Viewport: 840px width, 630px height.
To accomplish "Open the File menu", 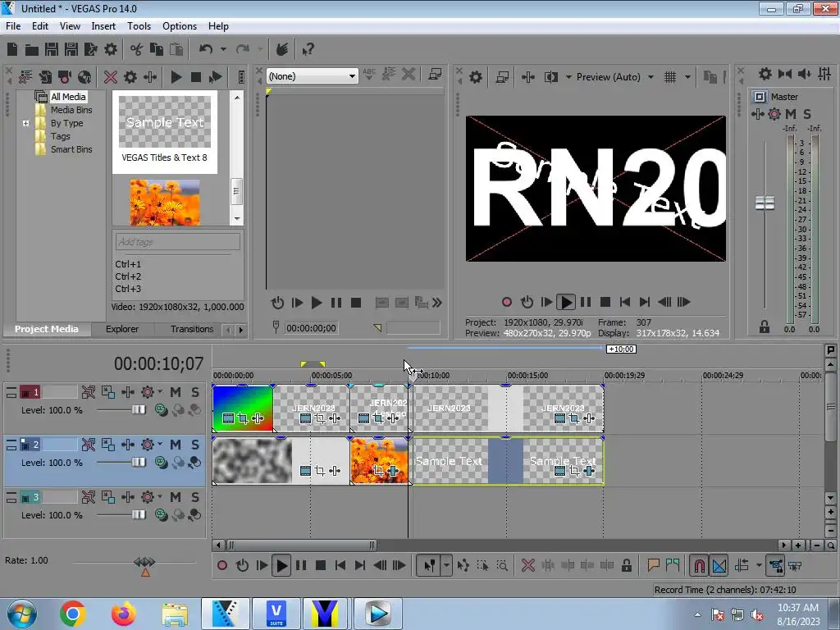I will [13, 26].
